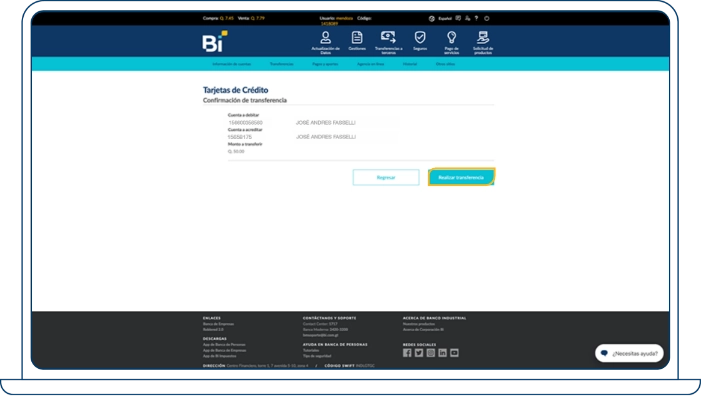
Task: Open the LinkedIn social icon
Action: (x=443, y=353)
